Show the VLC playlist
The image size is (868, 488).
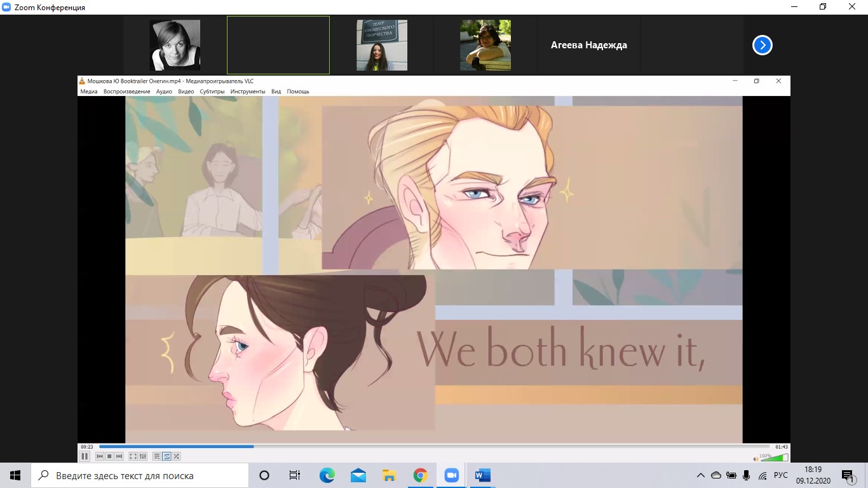tap(157, 456)
